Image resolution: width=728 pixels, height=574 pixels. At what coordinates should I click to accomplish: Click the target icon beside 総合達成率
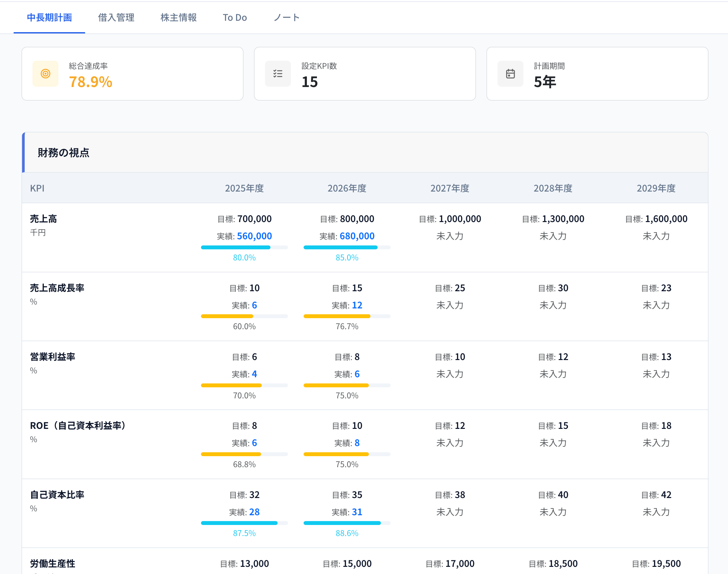pos(45,74)
